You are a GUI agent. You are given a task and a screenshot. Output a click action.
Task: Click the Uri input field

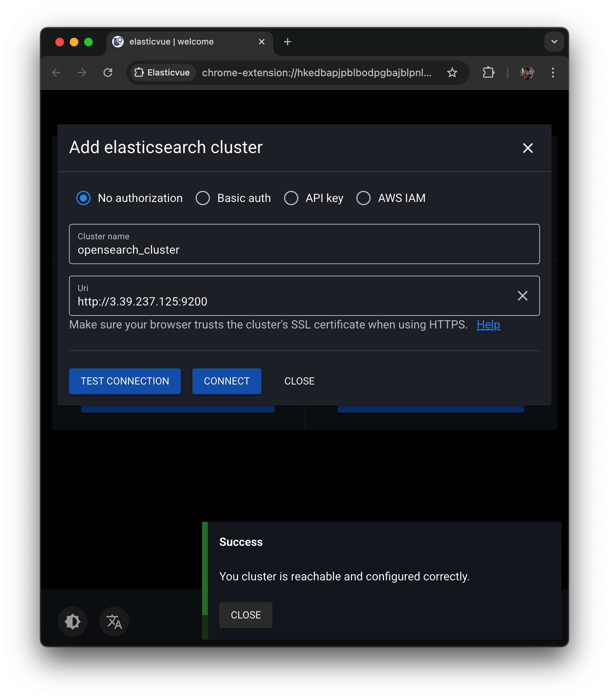pos(304,296)
